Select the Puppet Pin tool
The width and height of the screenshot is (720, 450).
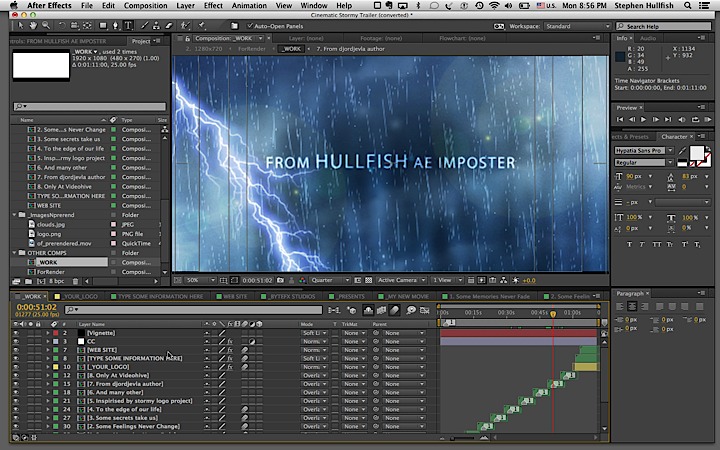click(201, 26)
